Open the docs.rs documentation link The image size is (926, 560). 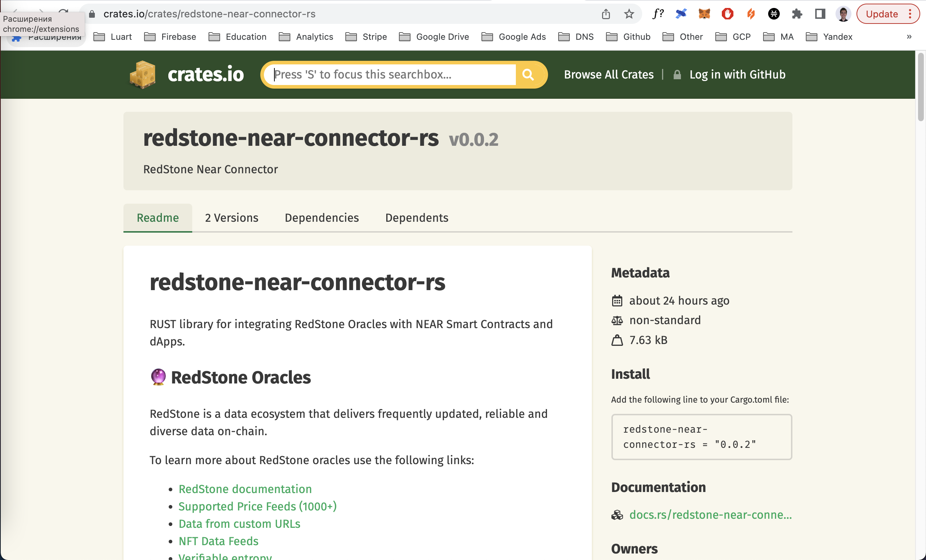tap(710, 514)
